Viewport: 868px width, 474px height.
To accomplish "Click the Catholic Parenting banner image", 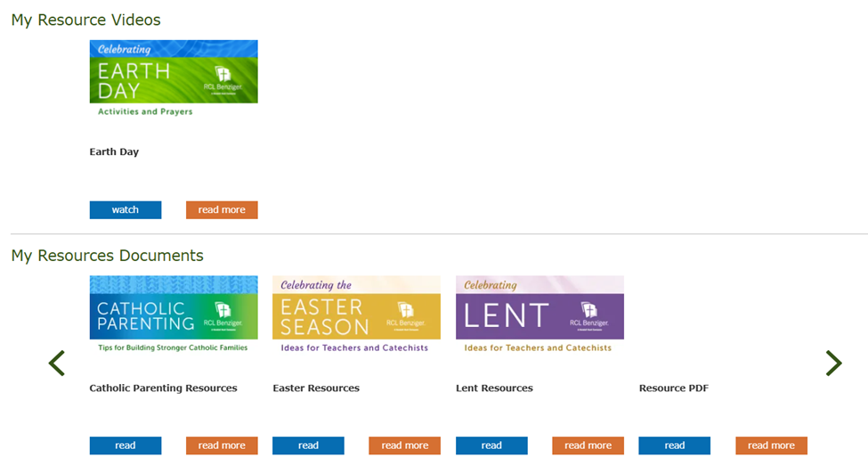I will 174,314.
